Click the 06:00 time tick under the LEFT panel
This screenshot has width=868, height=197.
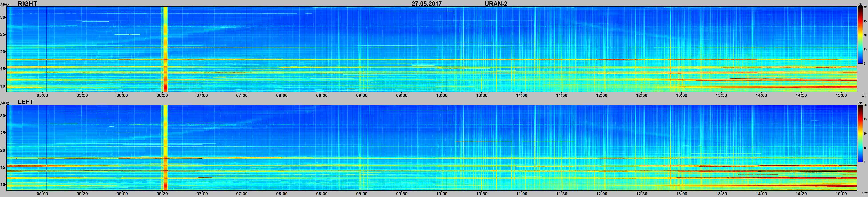122,194
